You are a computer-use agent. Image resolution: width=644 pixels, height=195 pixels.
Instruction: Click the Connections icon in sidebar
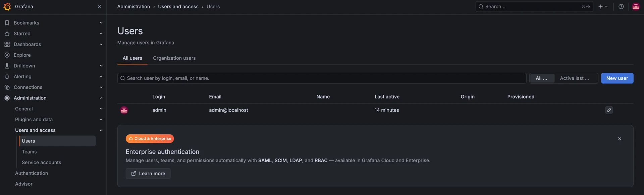tap(7, 87)
